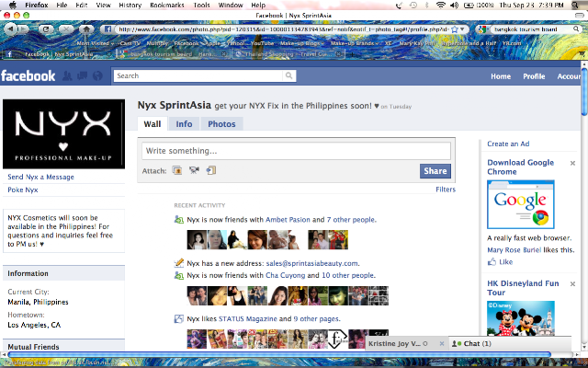The image size is (588, 368).
Task: Open the Firefox History menu
Action: [x=130, y=6]
